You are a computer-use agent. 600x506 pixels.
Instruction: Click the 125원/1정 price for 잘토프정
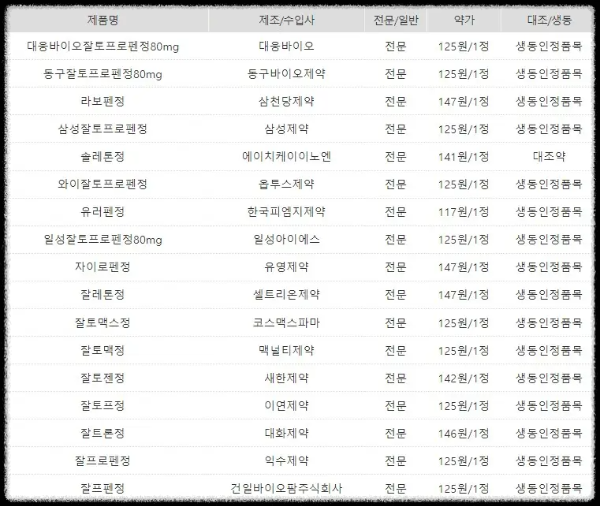point(464,405)
